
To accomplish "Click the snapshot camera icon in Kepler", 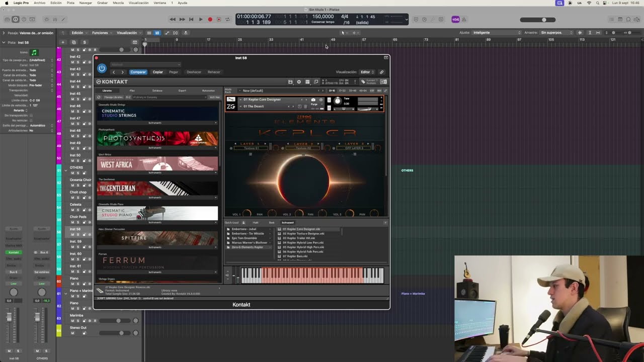I will [313, 100].
